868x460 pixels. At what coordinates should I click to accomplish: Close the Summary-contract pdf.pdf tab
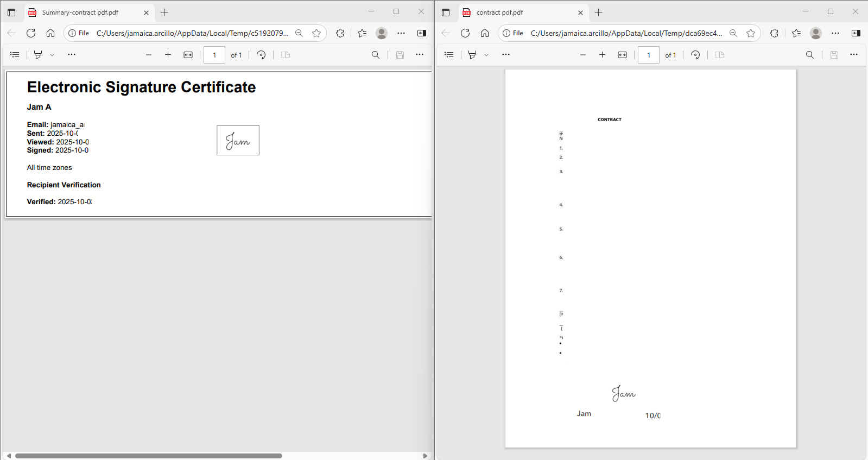(x=146, y=12)
